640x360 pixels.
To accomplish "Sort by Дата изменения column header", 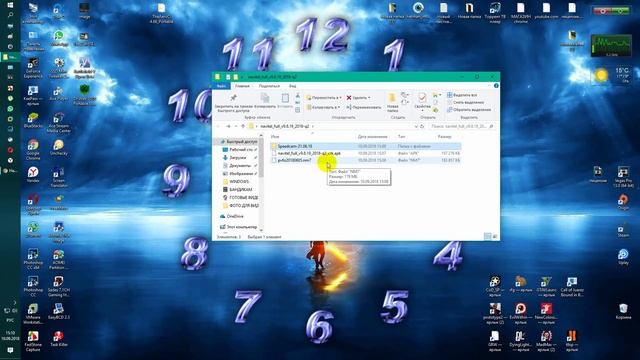I will (x=372, y=137).
